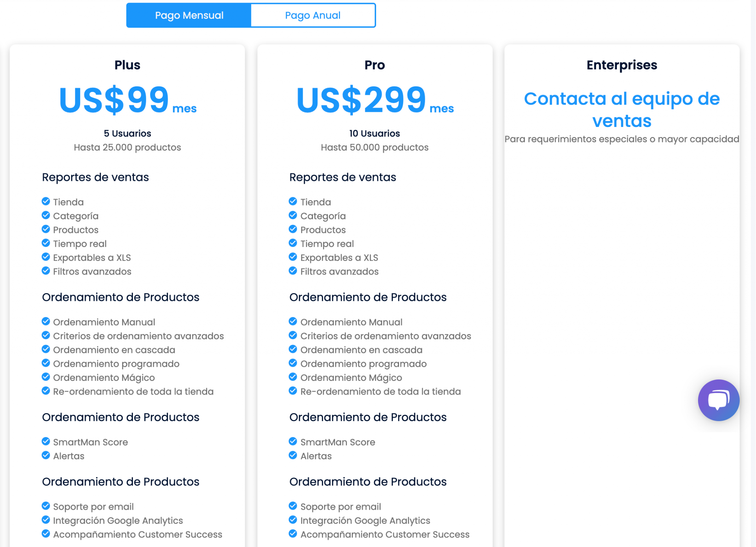Click the US$299 Pro price
This screenshot has width=756, height=547.
[361, 100]
